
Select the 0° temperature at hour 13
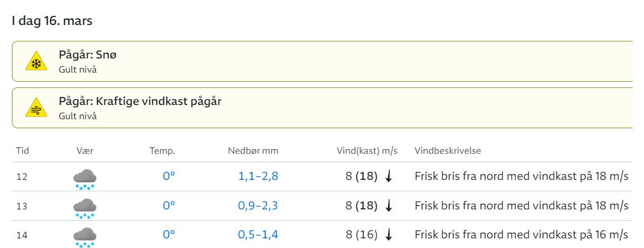click(x=169, y=205)
